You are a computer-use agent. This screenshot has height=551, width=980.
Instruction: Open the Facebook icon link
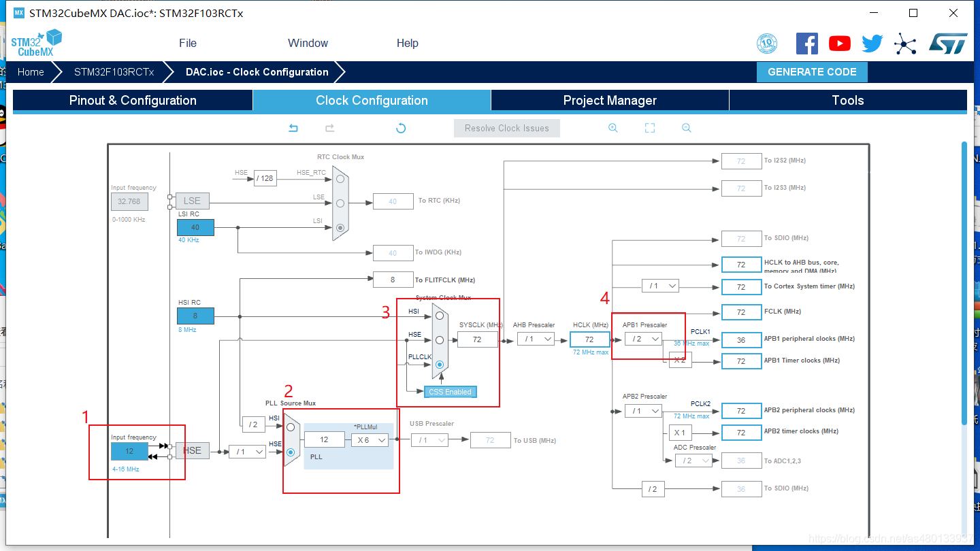tap(807, 44)
